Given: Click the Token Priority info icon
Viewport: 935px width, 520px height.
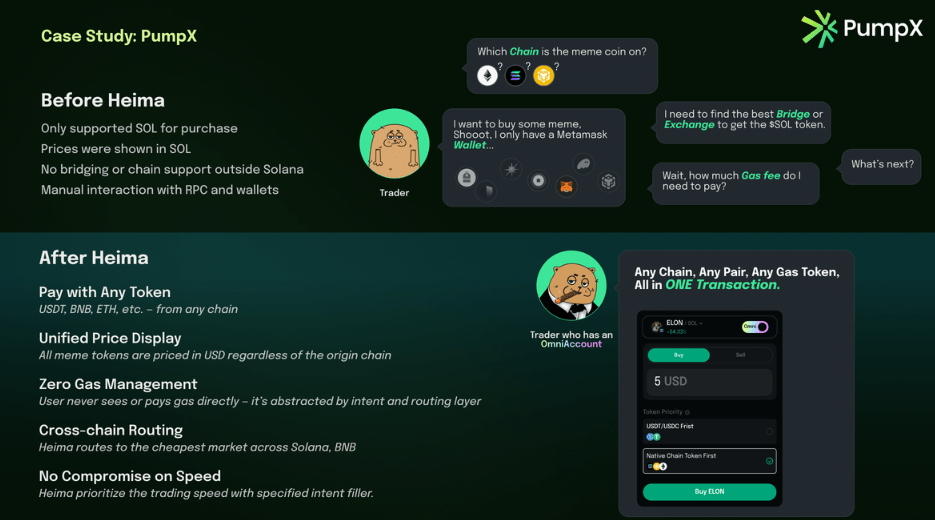Looking at the screenshot, I should tap(688, 412).
